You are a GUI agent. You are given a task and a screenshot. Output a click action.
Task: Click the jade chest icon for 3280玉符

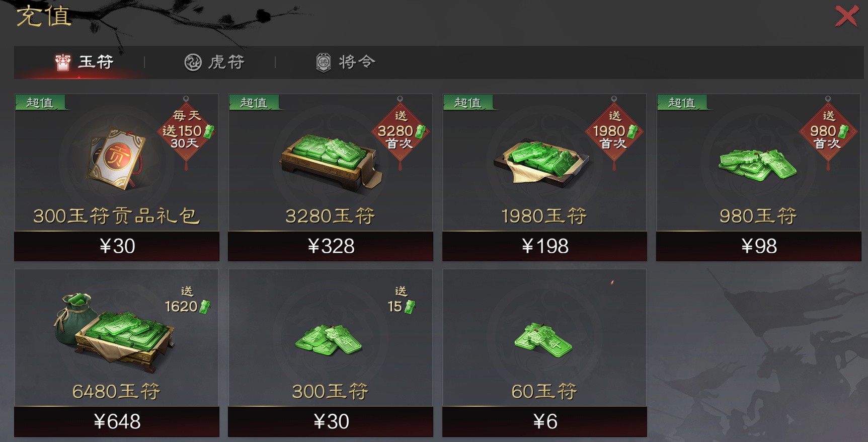pos(331,163)
